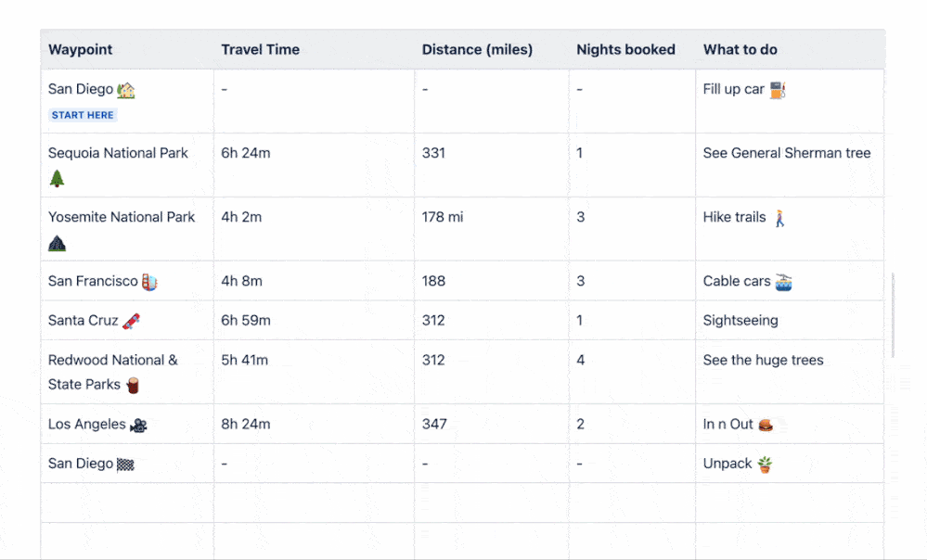Click the house emoji beside San Diego
This screenshot has width=927, height=560.
pyautogui.click(x=126, y=90)
